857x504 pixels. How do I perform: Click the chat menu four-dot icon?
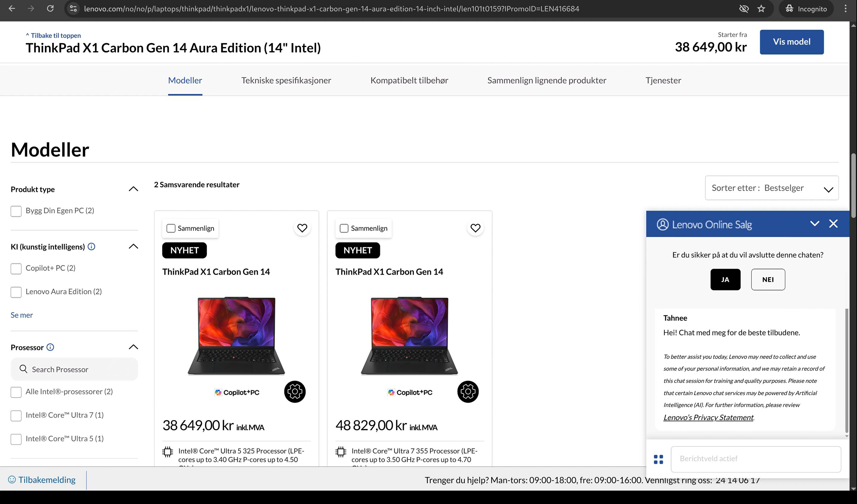[x=659, y=459]
